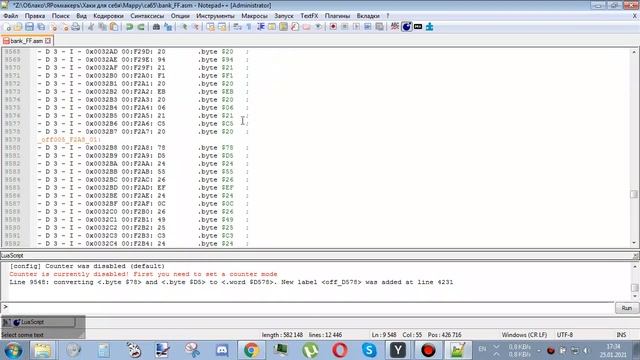Click the stop macro recording icon

[344, 27]
